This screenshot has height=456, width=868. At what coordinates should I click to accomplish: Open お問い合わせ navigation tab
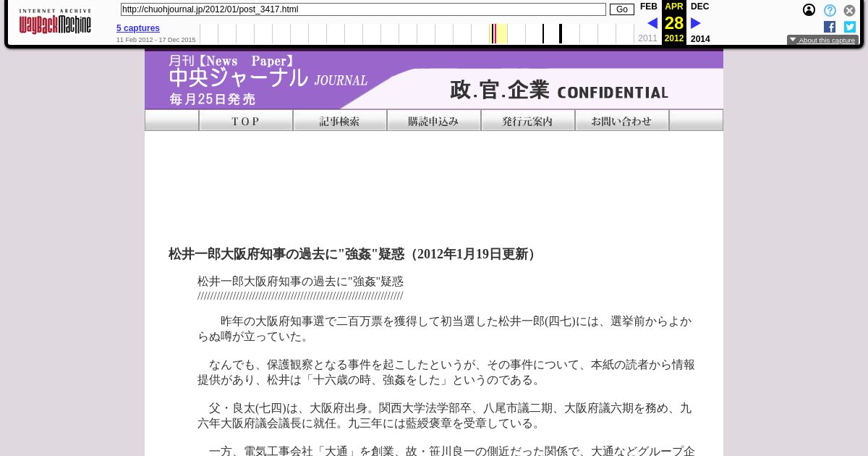click(x=622, y=120)
